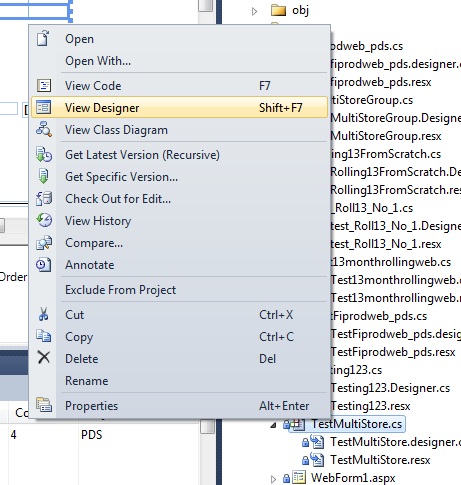This screenshot has height=485, width=461.
Task: Select WebForm1.aspx tree item
Action: (x=353, y=478)
